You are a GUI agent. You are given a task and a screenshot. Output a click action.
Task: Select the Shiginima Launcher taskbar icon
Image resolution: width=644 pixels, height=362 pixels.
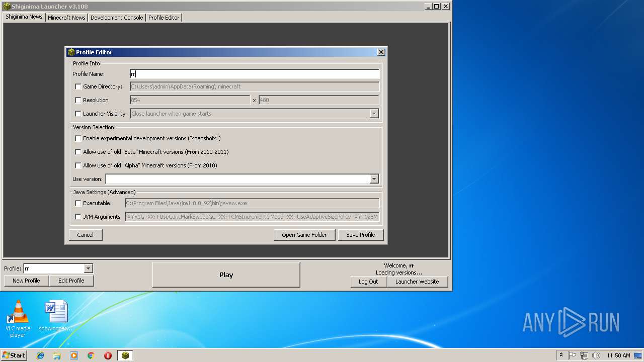click(x=125, y=355)
